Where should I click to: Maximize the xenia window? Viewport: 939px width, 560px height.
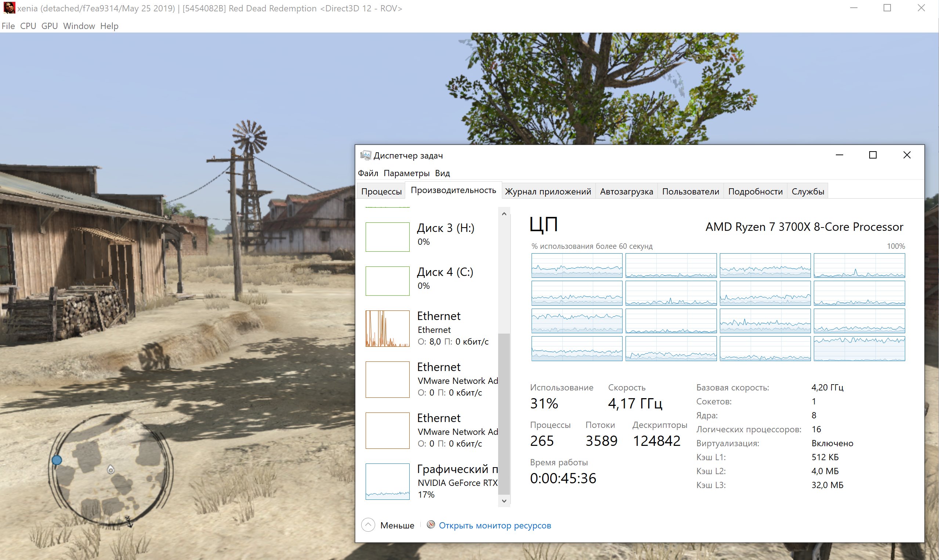coord(887,8)
